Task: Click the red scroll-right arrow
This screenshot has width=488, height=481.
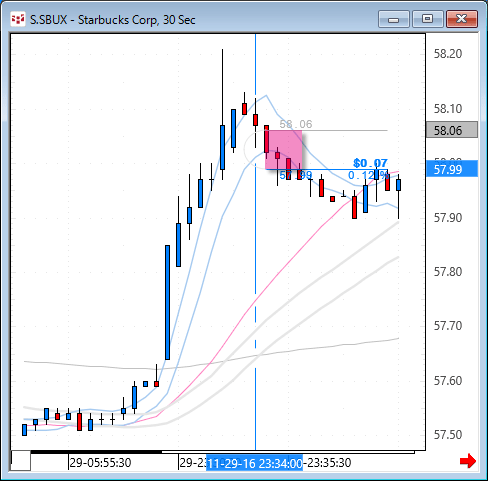Action: [x=468, y=461]
